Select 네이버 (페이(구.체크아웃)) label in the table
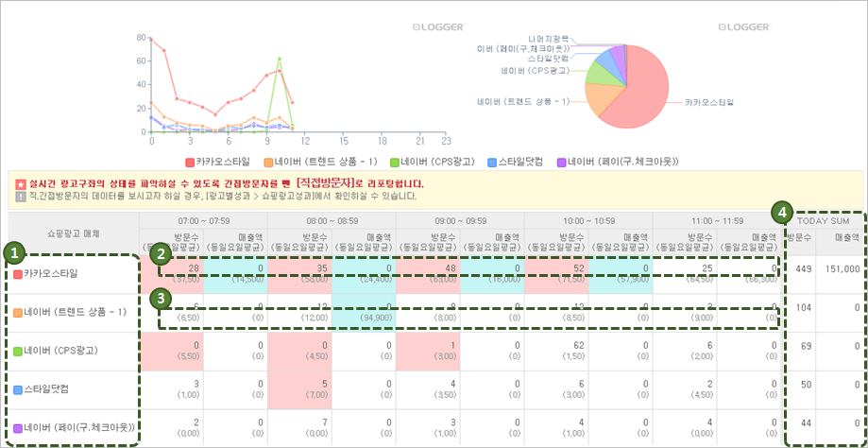The image size is (868, 448). (80, 427)
